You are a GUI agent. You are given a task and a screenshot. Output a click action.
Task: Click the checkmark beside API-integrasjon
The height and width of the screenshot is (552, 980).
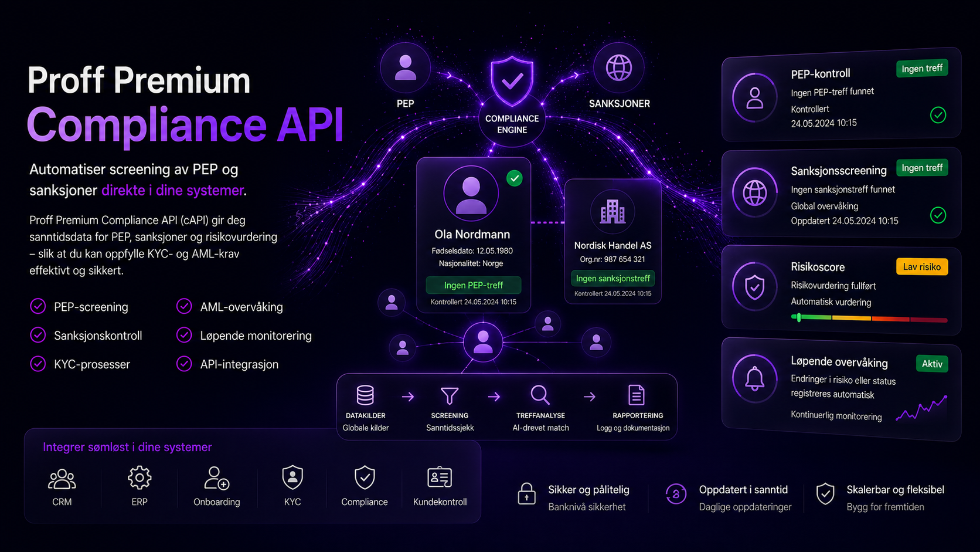[184, 364]
